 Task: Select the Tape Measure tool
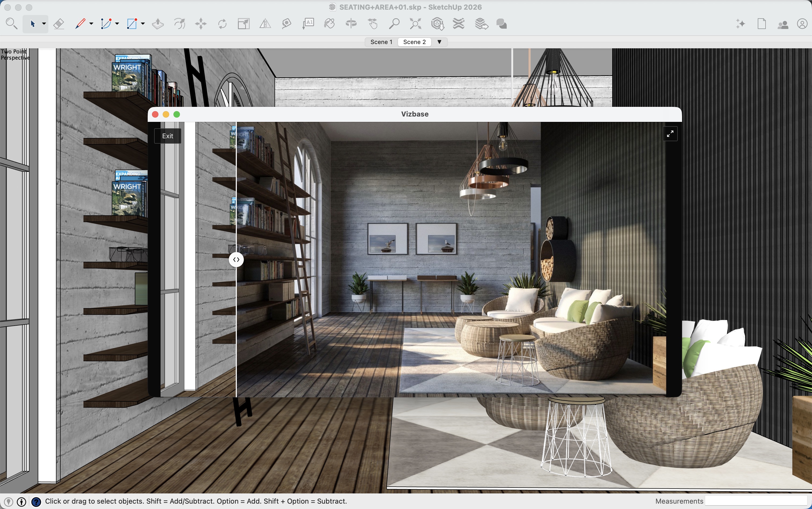click(x=287, y=24)
